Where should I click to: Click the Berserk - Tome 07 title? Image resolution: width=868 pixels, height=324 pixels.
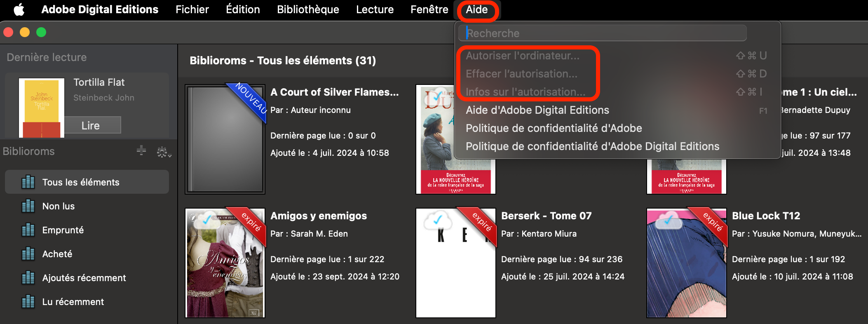click(x=547, y=216)
